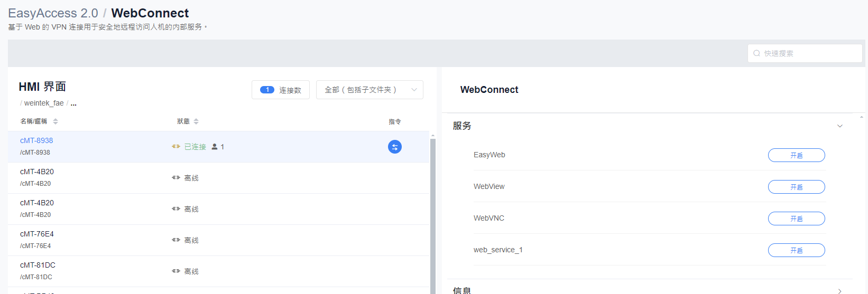Viewport: 868px width, 294px height.
Task: Click the 连接数 connection count button
Action: point(281,90)
